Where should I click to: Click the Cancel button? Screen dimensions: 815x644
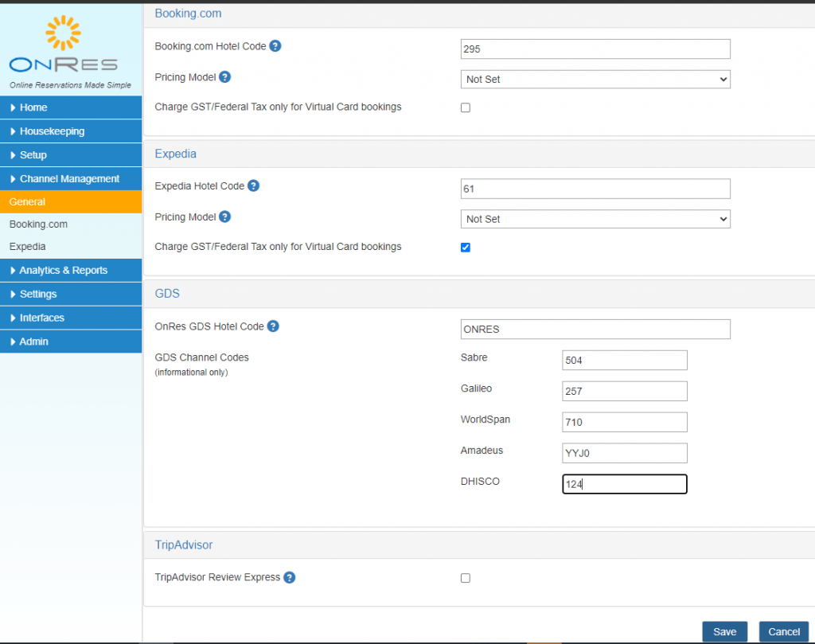(784, 631)
